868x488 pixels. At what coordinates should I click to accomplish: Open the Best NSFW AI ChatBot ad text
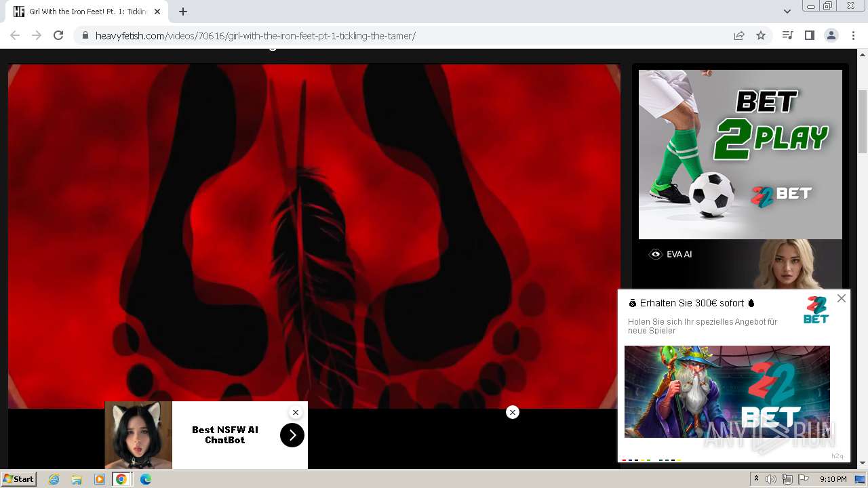tap(225, 434)
